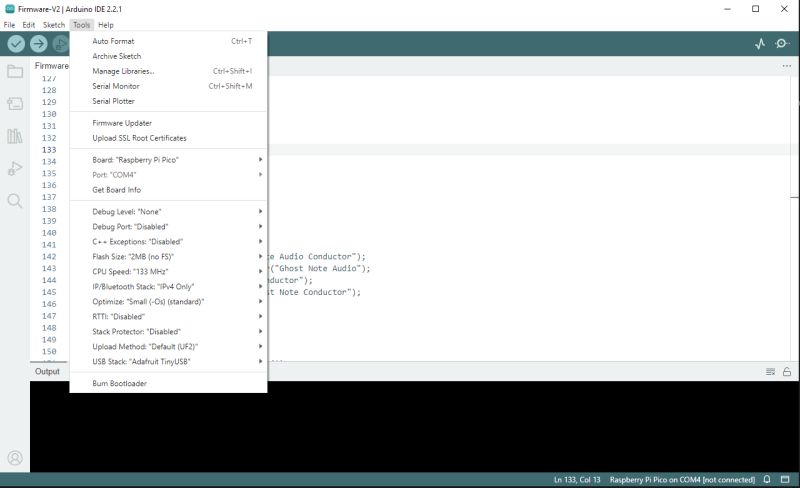Open Serial Monitor from Tools menu
Viewport: 800px width, 488px height.
168,86
